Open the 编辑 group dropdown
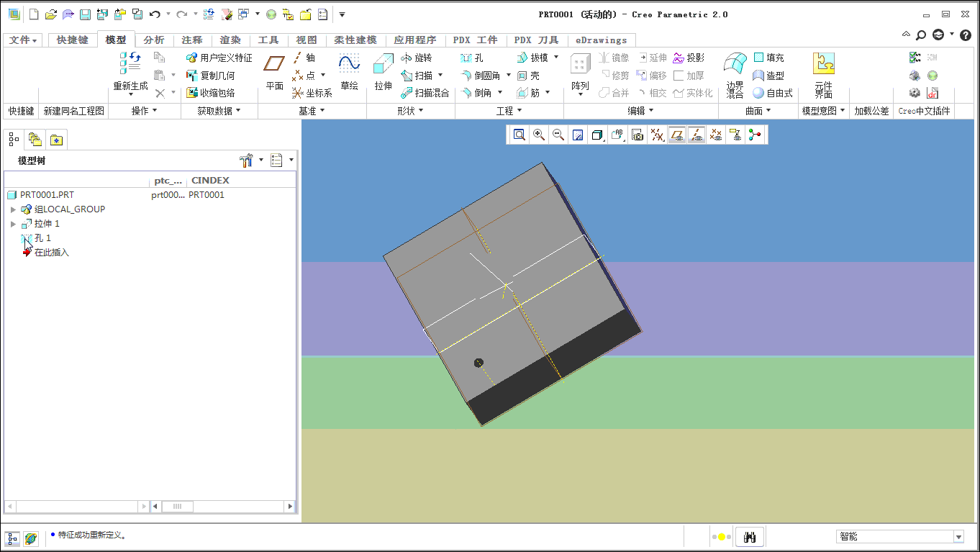Viewport: 980px width, 552px height. tap(640, 111)
